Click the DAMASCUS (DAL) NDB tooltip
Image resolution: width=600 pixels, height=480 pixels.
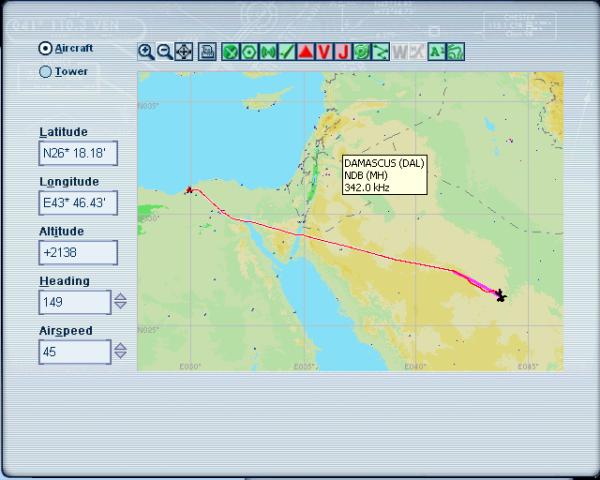coord(385,175)
